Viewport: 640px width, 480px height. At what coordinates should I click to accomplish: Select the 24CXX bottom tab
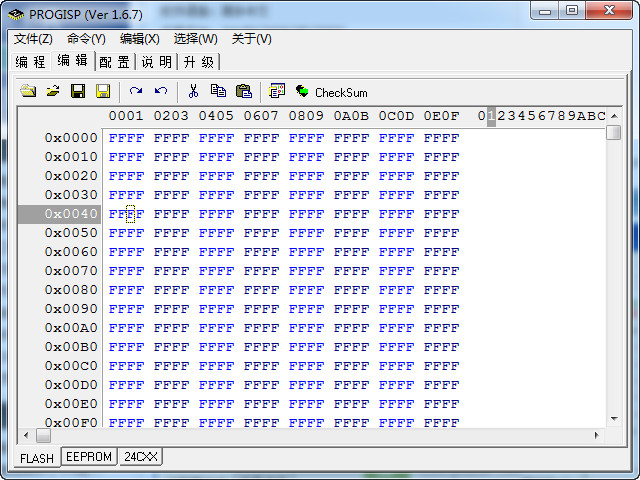(x=141, y=457)
